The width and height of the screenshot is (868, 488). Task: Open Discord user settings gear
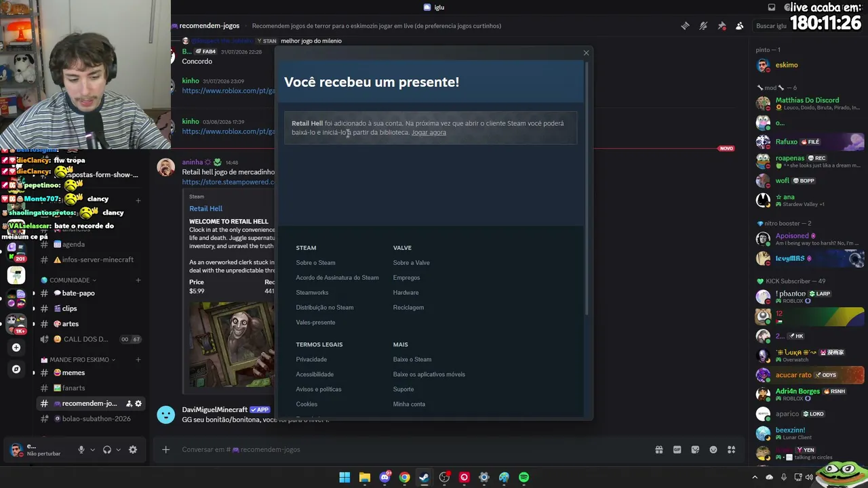coord(133,449)
